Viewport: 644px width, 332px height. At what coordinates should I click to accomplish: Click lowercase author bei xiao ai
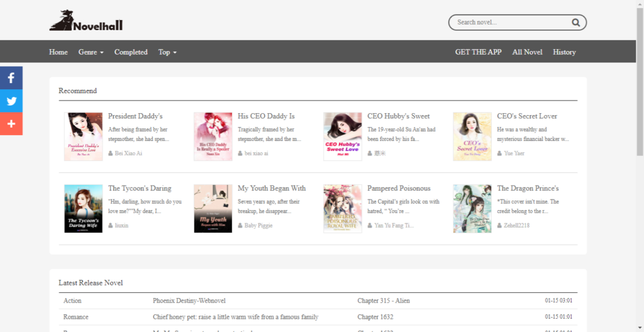coord(257,153)
